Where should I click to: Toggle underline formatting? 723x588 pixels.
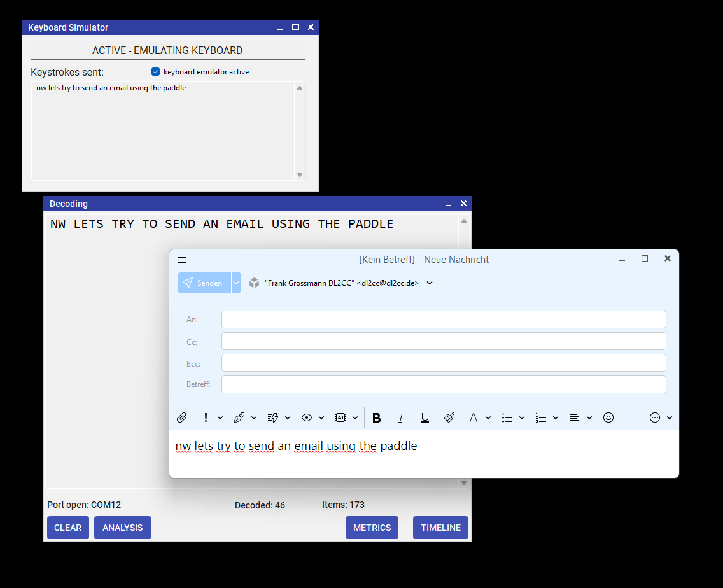pyautogui.click(x=425, y=418)
